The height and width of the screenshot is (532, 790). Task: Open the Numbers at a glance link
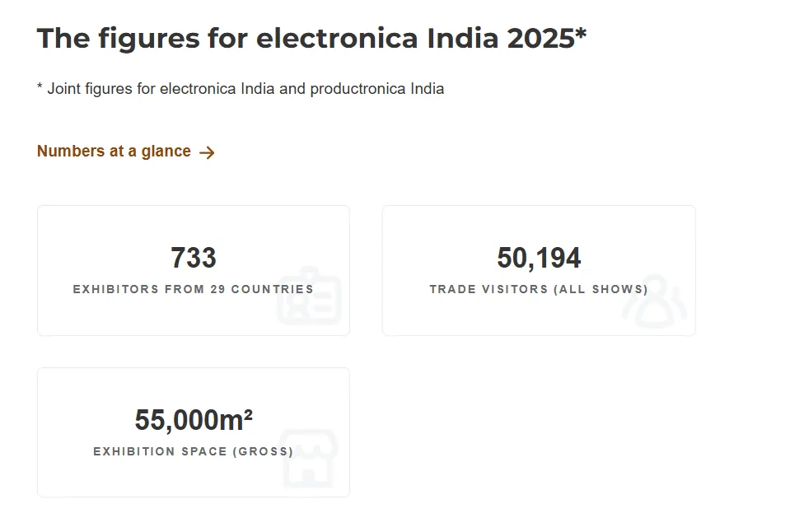point(126,152)
